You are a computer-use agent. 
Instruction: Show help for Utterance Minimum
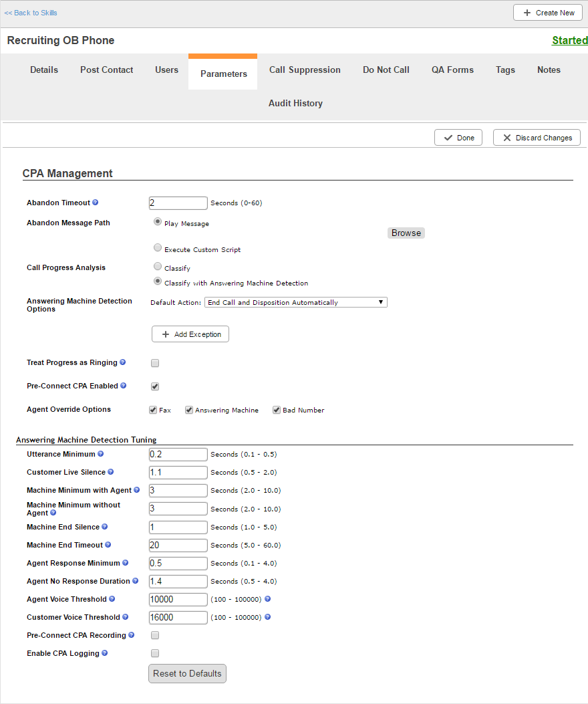point(100,454)
